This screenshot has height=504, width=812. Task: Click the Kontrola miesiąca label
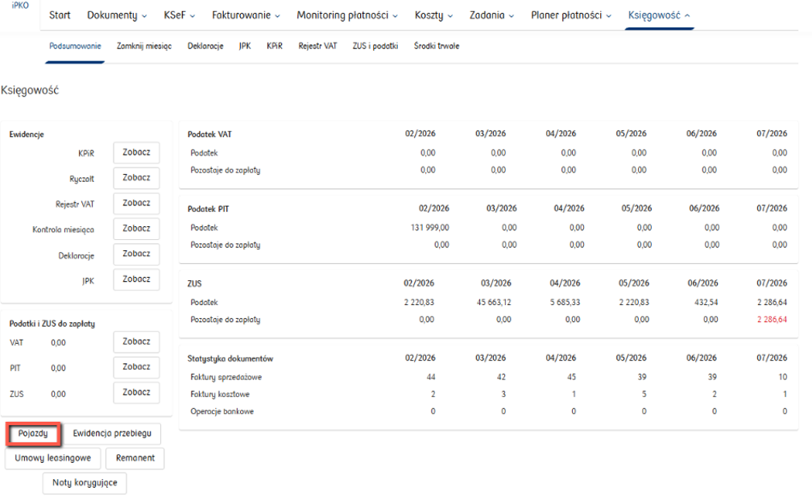coord(63,229)
